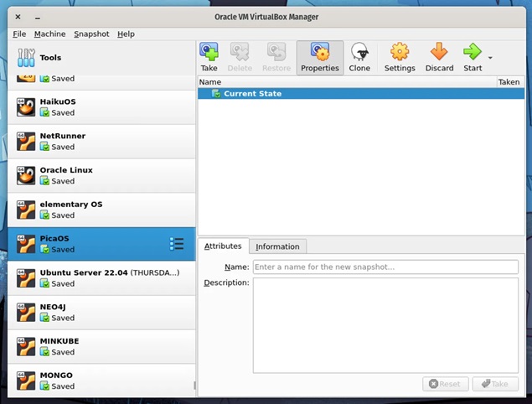Viewport: 532px width, 404px height.
Task: Click Ubuntu Server 22.04 name text
Action: point(84,272)
